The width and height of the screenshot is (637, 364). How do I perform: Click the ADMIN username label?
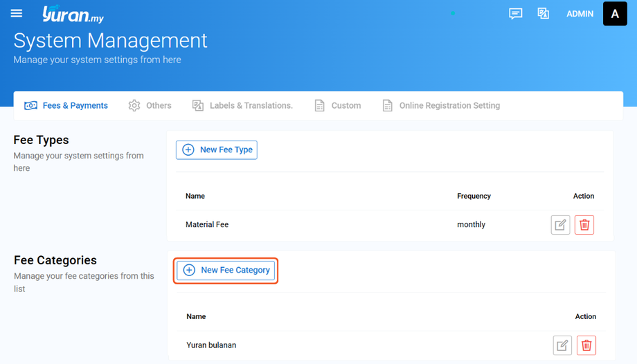pyautogui.click(x=580, y=14)
